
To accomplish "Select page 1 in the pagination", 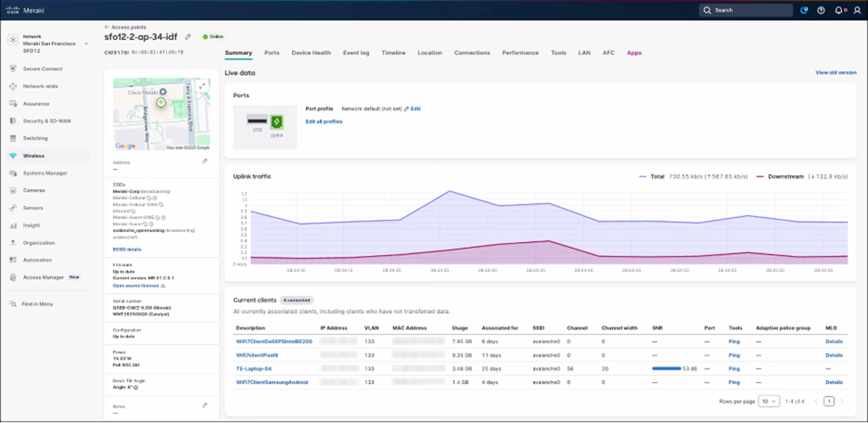I will click(829, 402).
